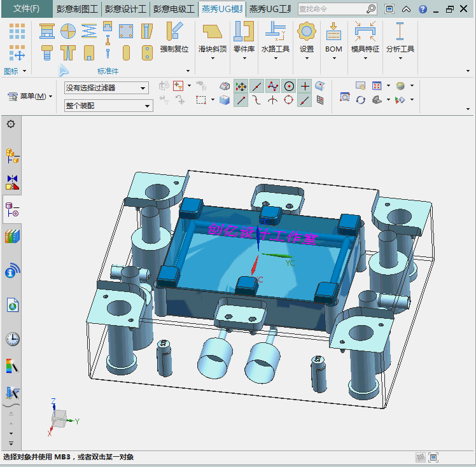476x467 pixels.
Task: Open the Part Navigator sidebar tab
Action: tap(12, 209)
